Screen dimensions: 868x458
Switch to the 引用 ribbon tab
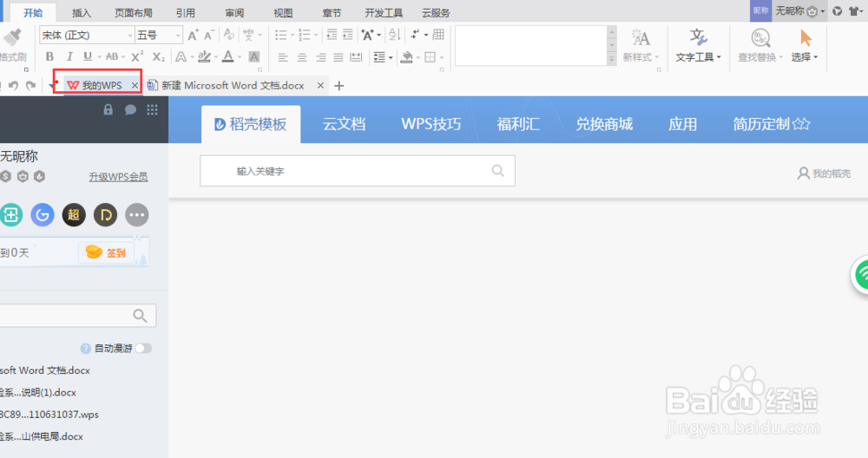click(186, 13)
